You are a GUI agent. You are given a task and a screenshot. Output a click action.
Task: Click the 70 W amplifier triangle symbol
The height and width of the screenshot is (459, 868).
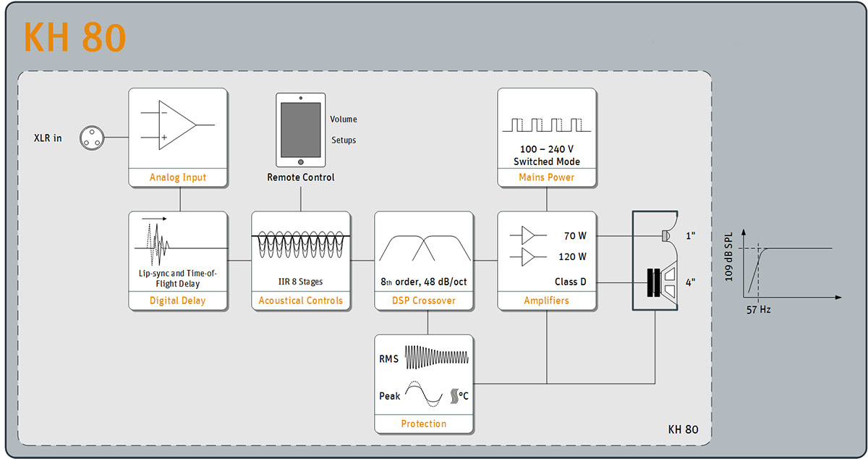tap(527, 235)
